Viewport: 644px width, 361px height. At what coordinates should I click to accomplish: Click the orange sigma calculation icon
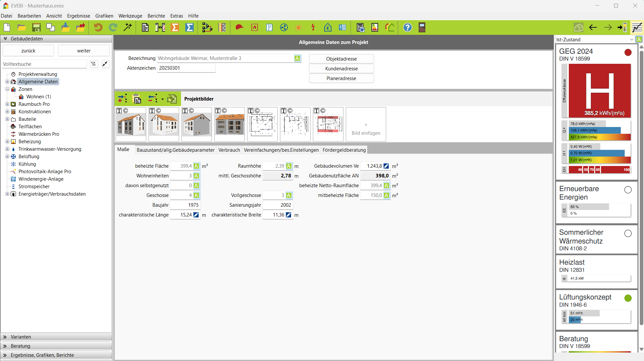[x=175, y=28]
